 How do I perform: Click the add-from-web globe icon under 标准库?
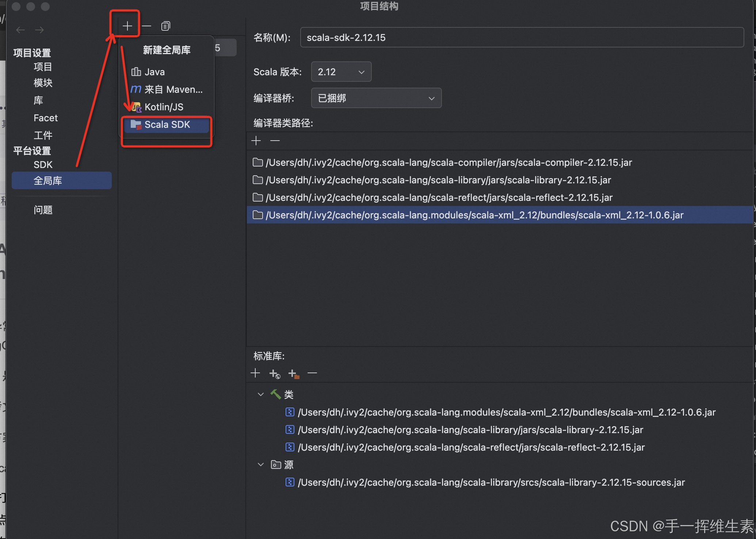click(x=275, y=374)
